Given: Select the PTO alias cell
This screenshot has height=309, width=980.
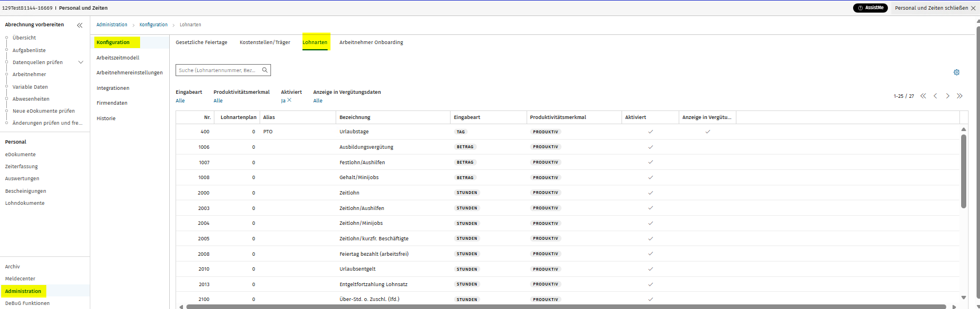Looking at the screenshot, I should click(x=268, y=132).
